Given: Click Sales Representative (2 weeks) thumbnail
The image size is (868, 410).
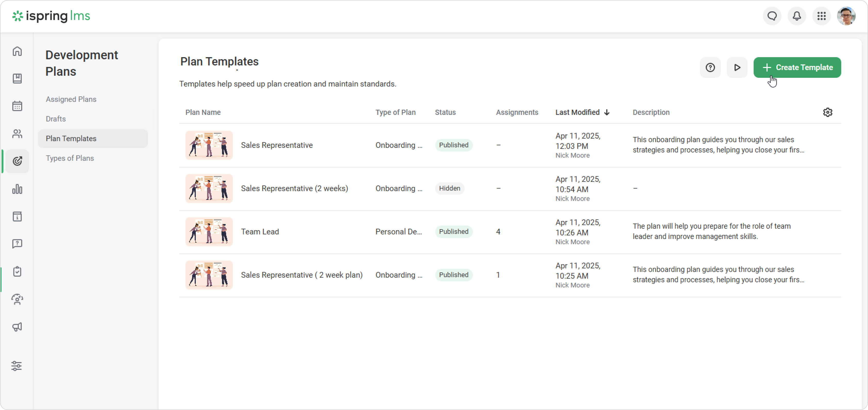Looking at the screenshot, I should (x=209, y=188).
